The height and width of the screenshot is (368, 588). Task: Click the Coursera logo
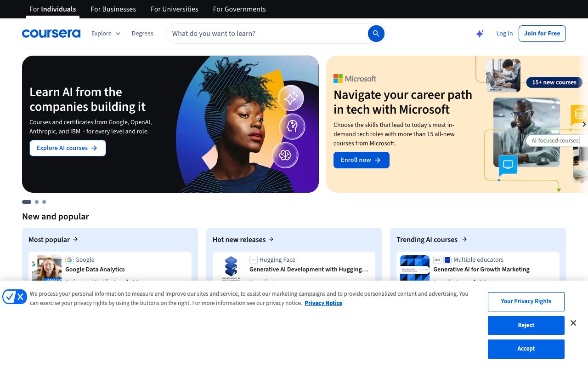[51, 34]
